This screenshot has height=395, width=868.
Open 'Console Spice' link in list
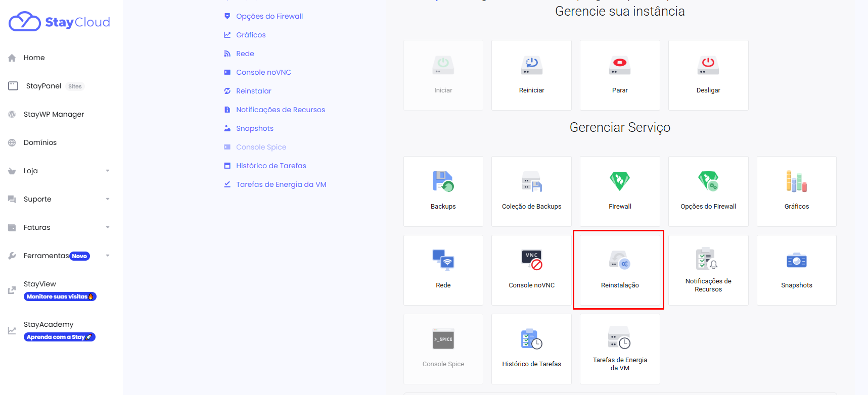click(261, 147)
